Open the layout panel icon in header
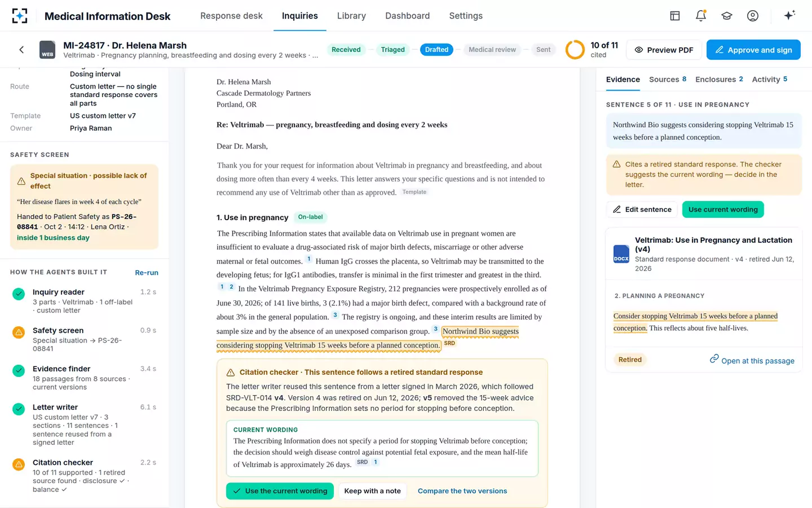Image resolution: width=812 pixels, height=508 pixels. pyautogui.click(x=674, y=16)
